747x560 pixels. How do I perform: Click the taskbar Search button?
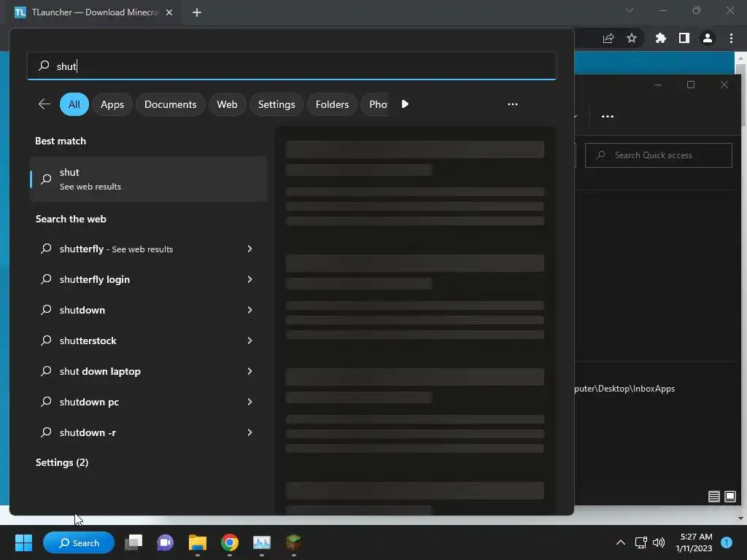79,542
